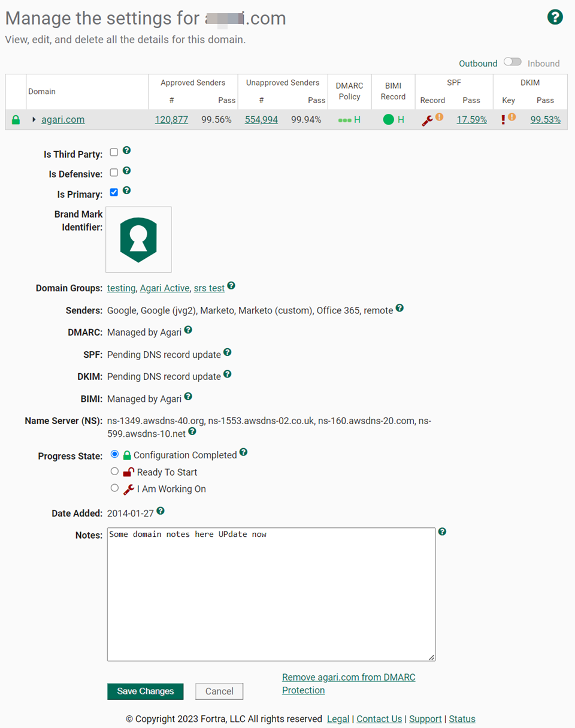Click the Brand Mark Identifier logo image
This screenshot has height=728, width=575.
coord(138,240)
